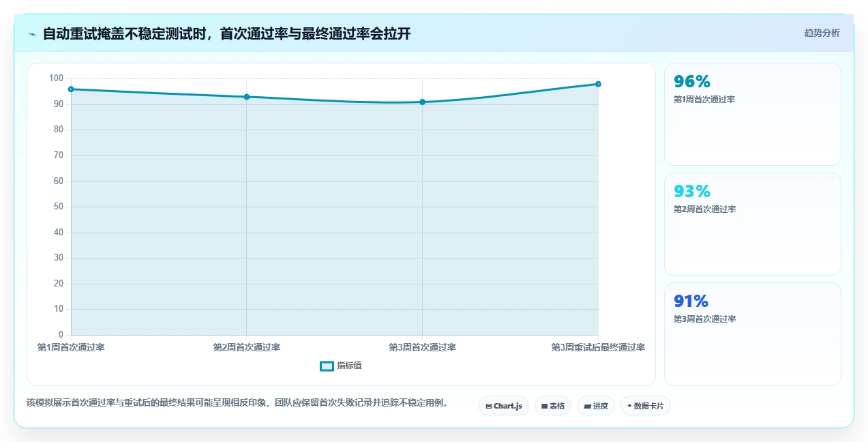The width and height of the screenshot is (868, 442).
Task: Click the 93% value text
Action: click(692, 191)
